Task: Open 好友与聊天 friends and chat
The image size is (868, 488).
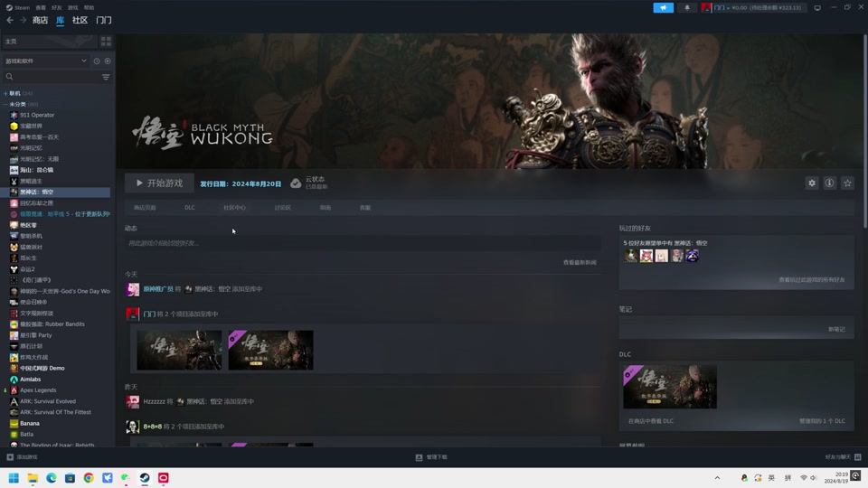Action: click(x=843, y=457)
